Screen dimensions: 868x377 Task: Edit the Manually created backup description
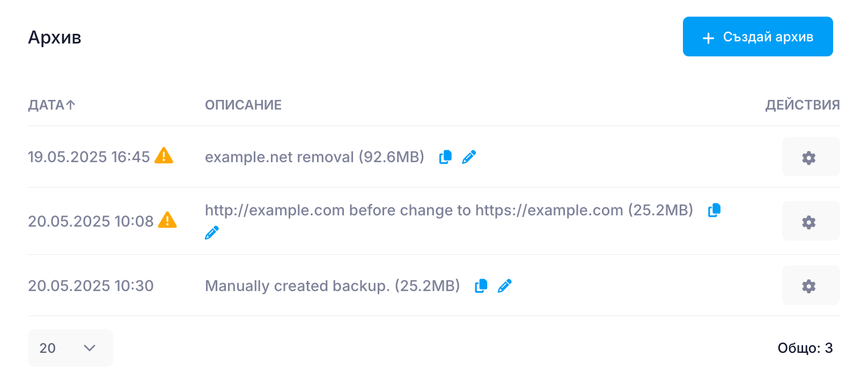click(x=505, y=286)
